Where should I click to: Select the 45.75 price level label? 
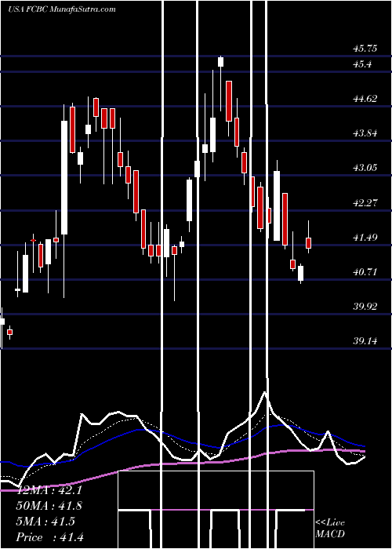[x=365, y=49]
